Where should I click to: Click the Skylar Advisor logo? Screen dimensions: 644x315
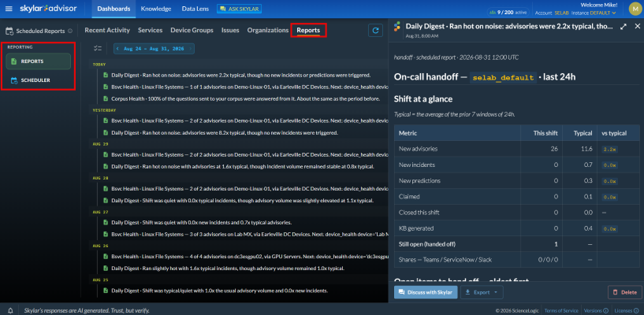tap(49, 9)
